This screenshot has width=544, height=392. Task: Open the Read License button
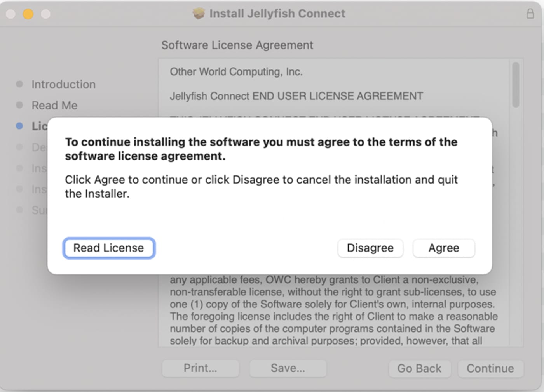point(109,248)
